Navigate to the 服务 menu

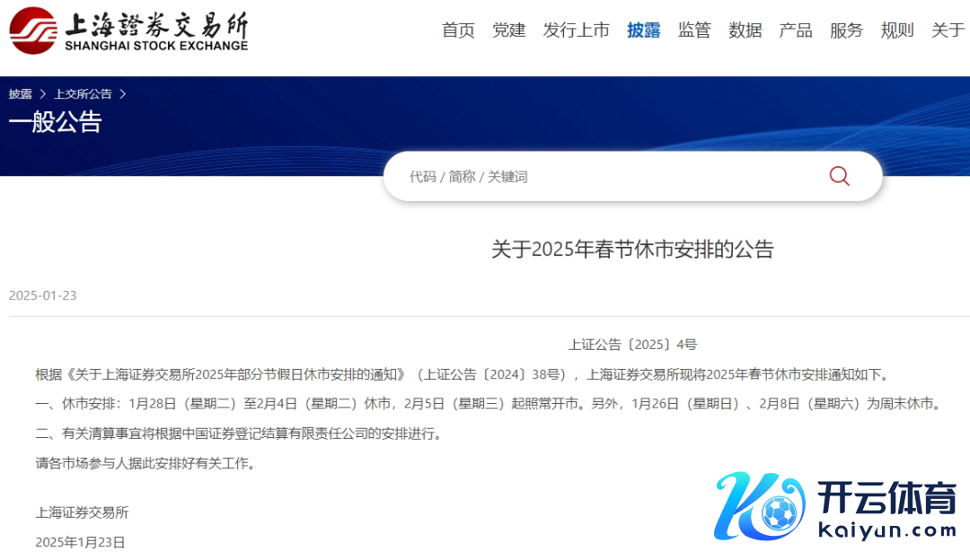click(x=846, y=31)
